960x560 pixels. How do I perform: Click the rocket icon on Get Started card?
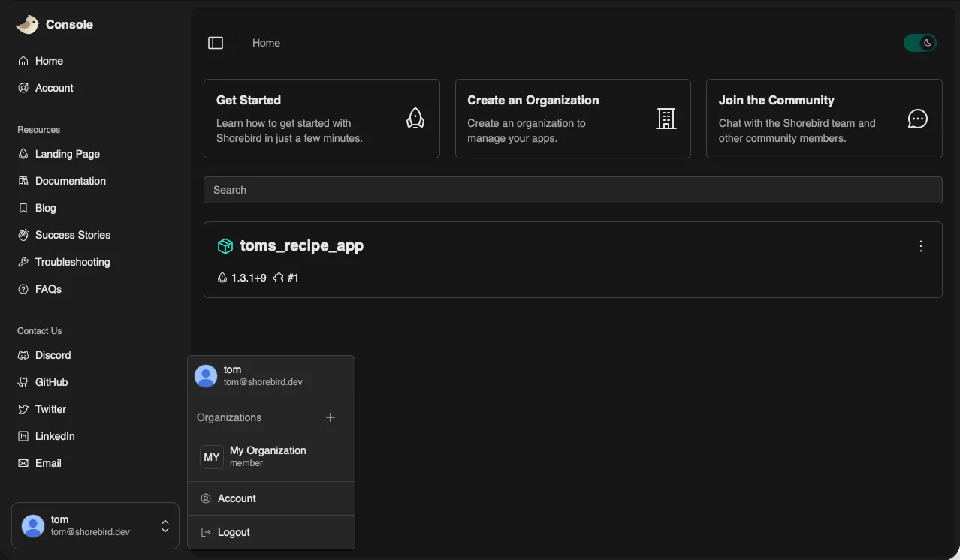pyautogui.click(x=415, y=118)
